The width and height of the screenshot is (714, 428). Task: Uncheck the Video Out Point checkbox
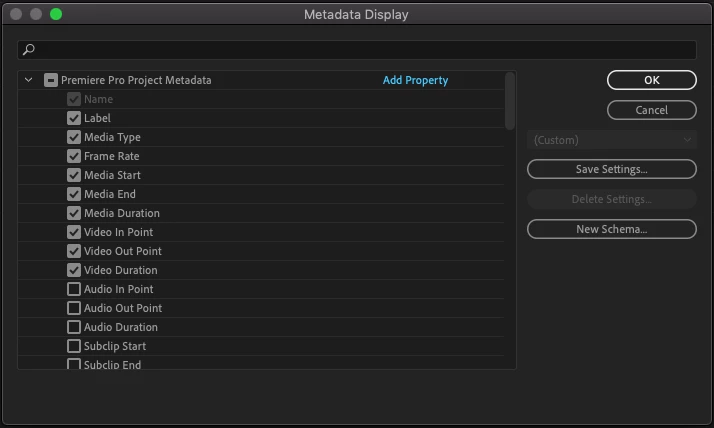pyautogui.click(x=74, y=251)
